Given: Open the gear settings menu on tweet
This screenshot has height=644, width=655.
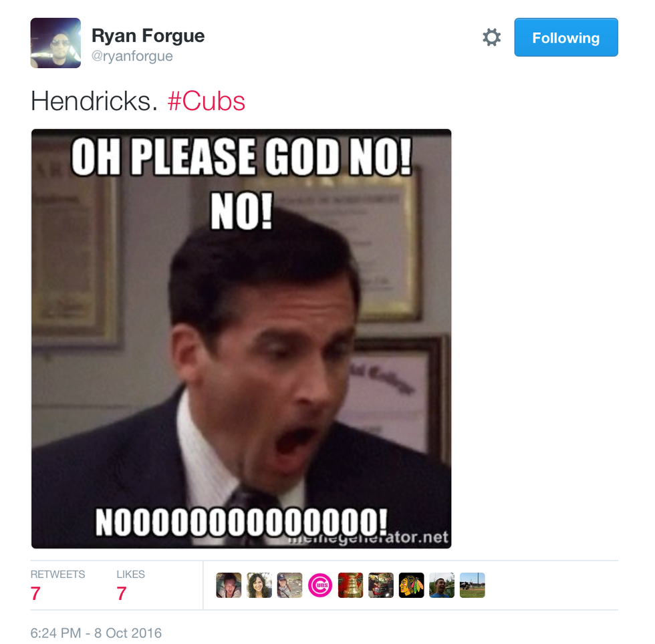Looking at the screenshot, I should point(492,37).
